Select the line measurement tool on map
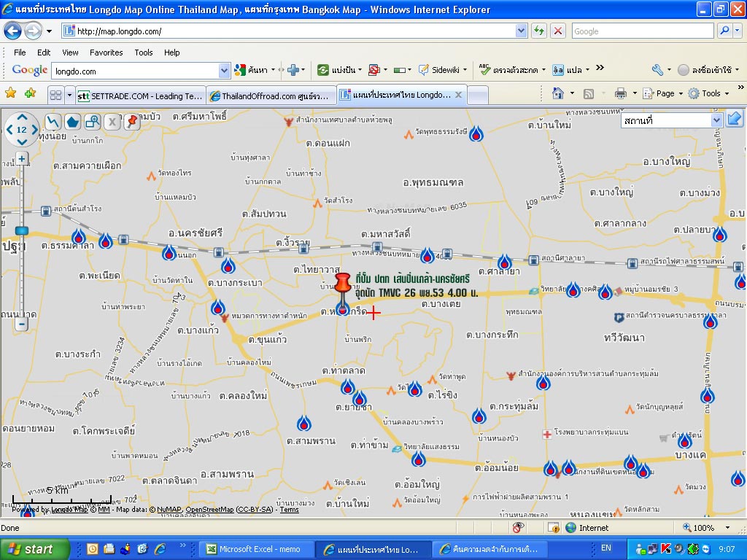The width and height of the screenshot is (747, 560). pyautogui.click(x=53, y=122)
